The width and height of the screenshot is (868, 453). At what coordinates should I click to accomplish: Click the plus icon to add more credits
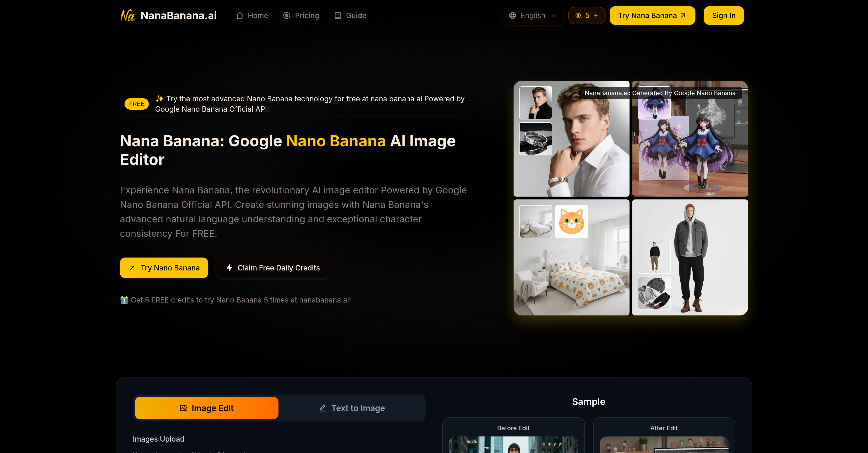596,15
